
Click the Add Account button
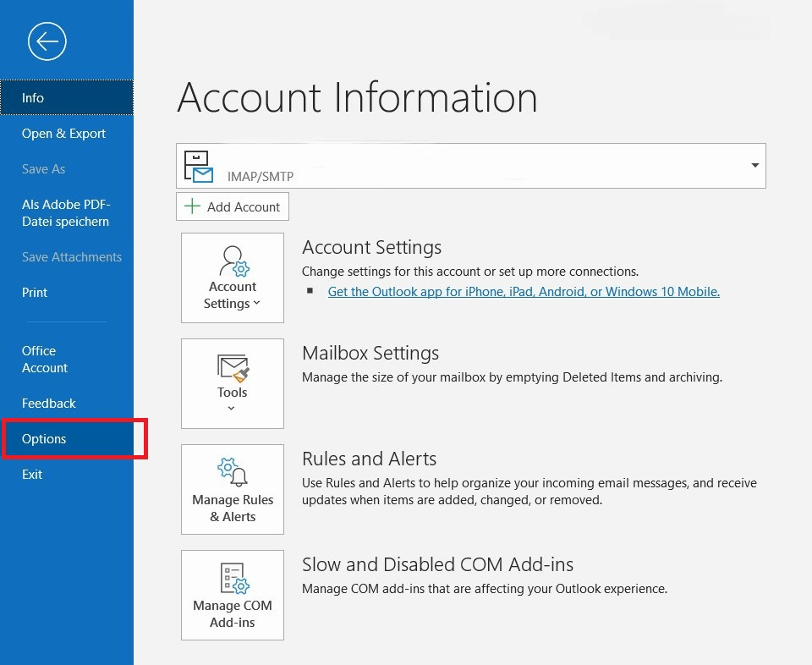(x=233, y=206)
